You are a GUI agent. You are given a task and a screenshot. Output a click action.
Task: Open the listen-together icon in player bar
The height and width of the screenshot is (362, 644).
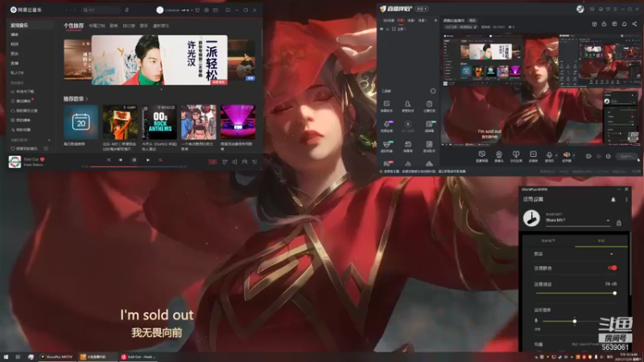click(x=245, y=162)
